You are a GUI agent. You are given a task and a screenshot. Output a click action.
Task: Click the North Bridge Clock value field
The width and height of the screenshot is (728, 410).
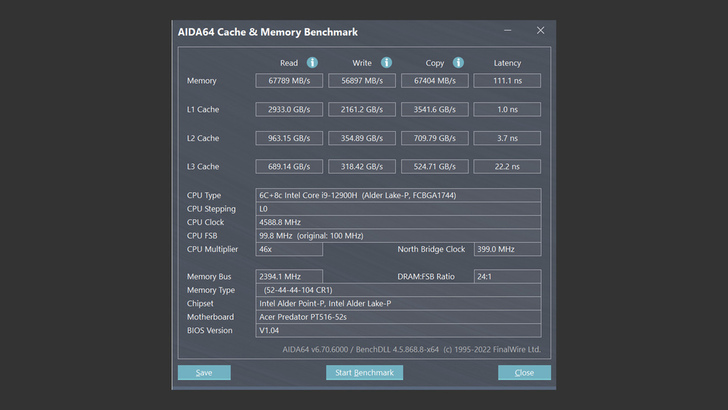506,249
